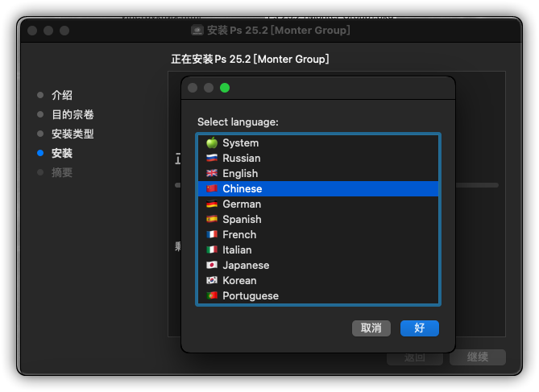This screenshot has height=392, width=539.
Task: Choose Italian from the list
Action: [318, 250]
